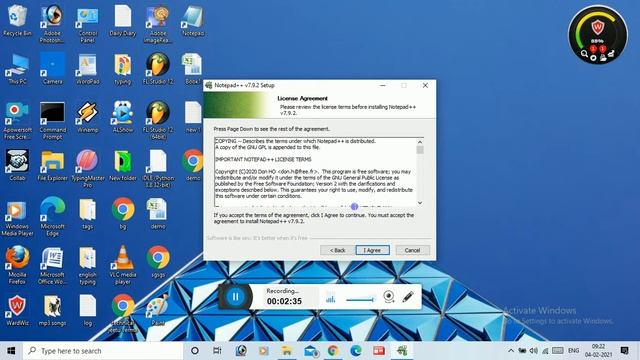Select the sgsgs Chrome file icon
Screen dimensions: 640x360
[x=158, y=262]
